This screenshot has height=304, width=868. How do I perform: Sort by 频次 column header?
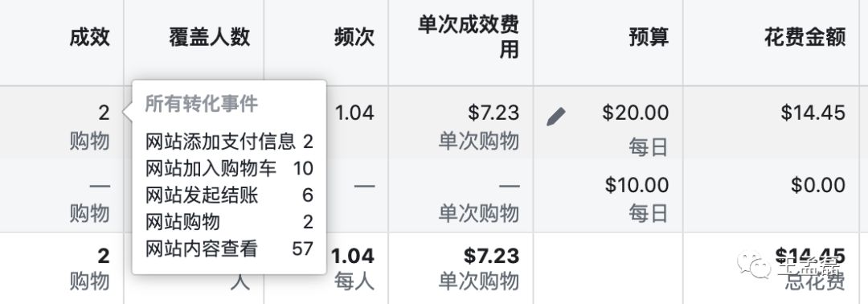coord(354,38)
